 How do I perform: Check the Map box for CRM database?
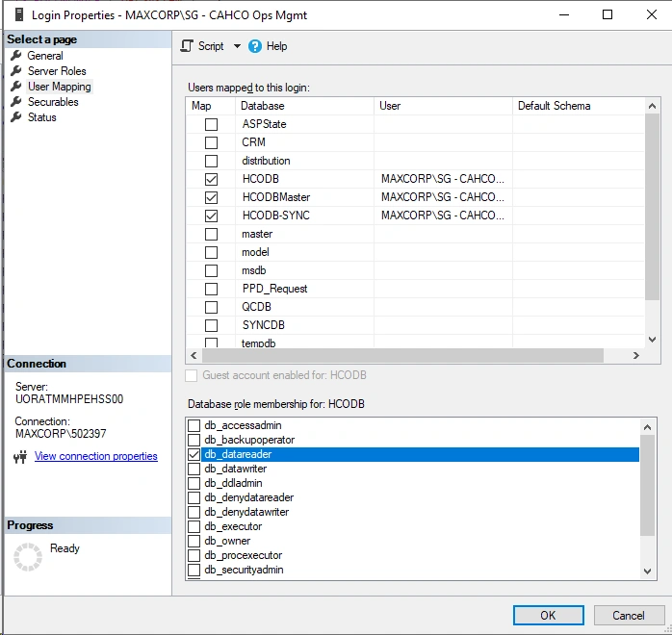click(211, 142)
